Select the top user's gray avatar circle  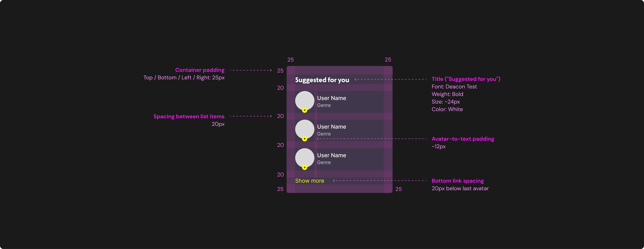pyautogui.click(x=305, y=101)
